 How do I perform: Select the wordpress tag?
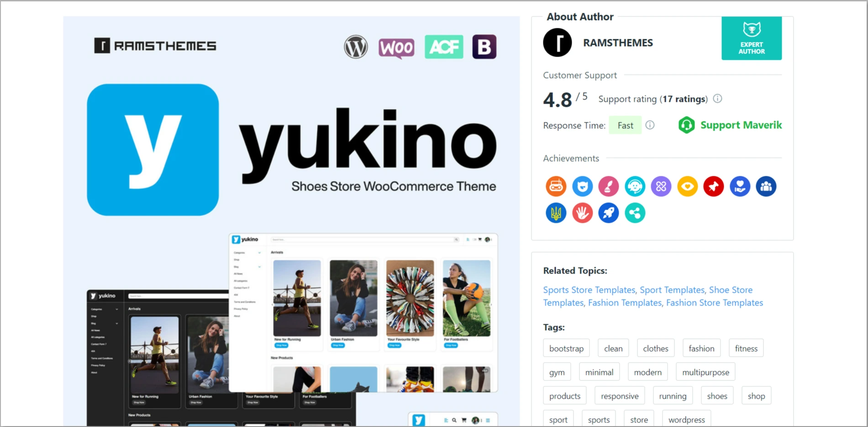tap(686, 420)
